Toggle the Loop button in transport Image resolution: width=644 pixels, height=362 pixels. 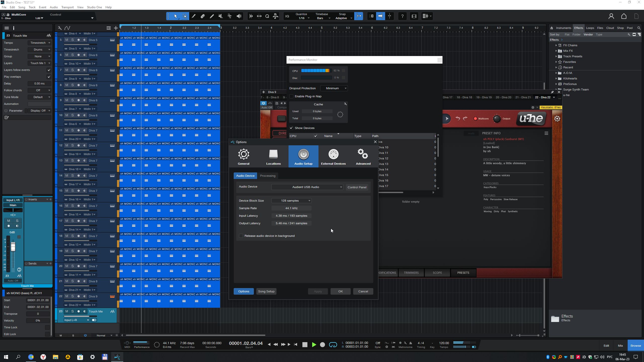[333, 345]
